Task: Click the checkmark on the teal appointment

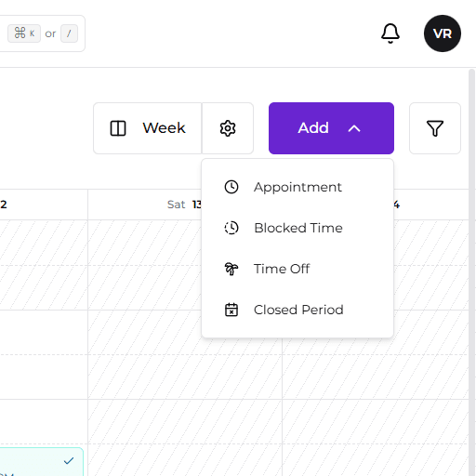Action: (69, 461)
